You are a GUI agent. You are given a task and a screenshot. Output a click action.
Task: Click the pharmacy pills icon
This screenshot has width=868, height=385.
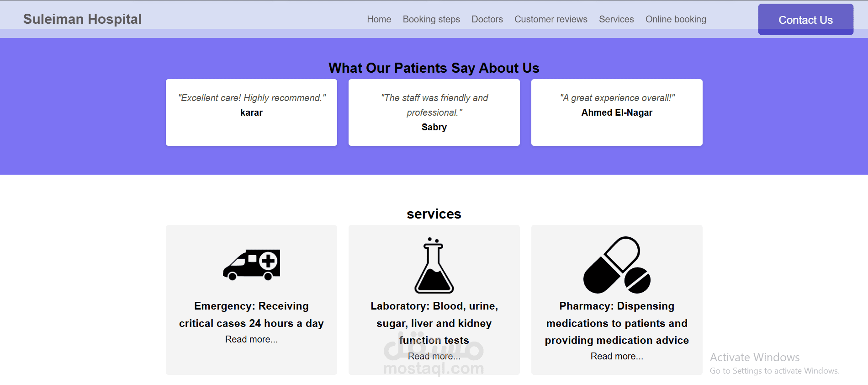pos(617,265)
